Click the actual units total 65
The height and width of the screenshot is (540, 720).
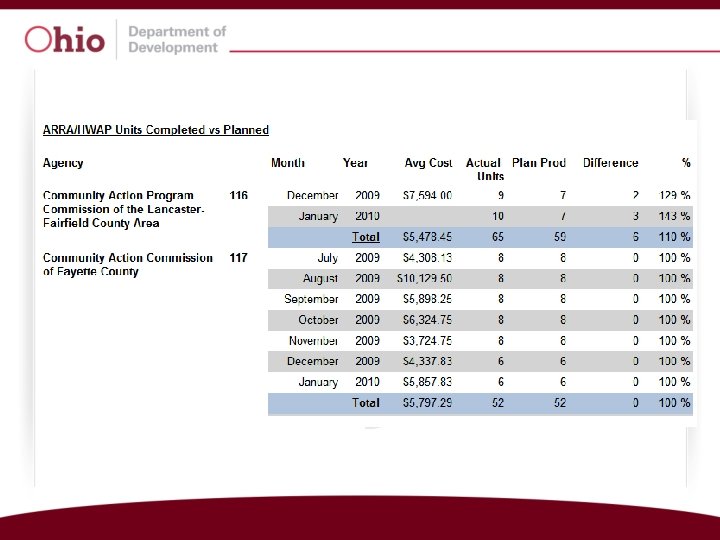coord(498,237)
